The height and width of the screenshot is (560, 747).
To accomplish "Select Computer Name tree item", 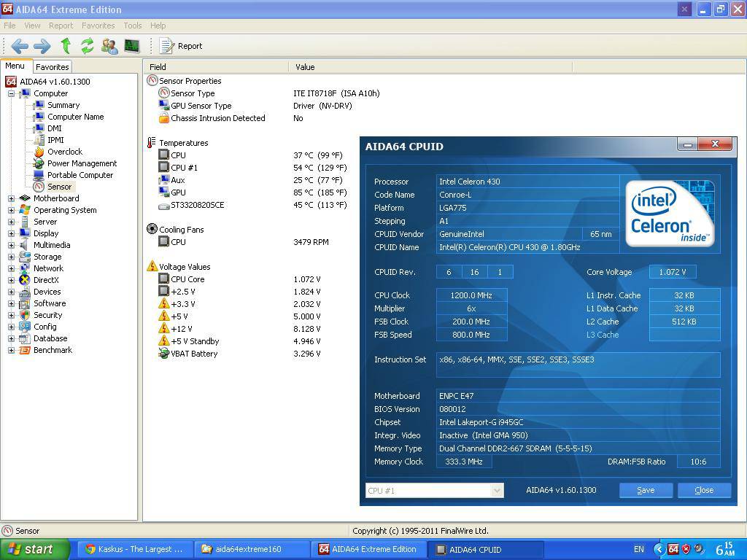I will coord(75,117).
